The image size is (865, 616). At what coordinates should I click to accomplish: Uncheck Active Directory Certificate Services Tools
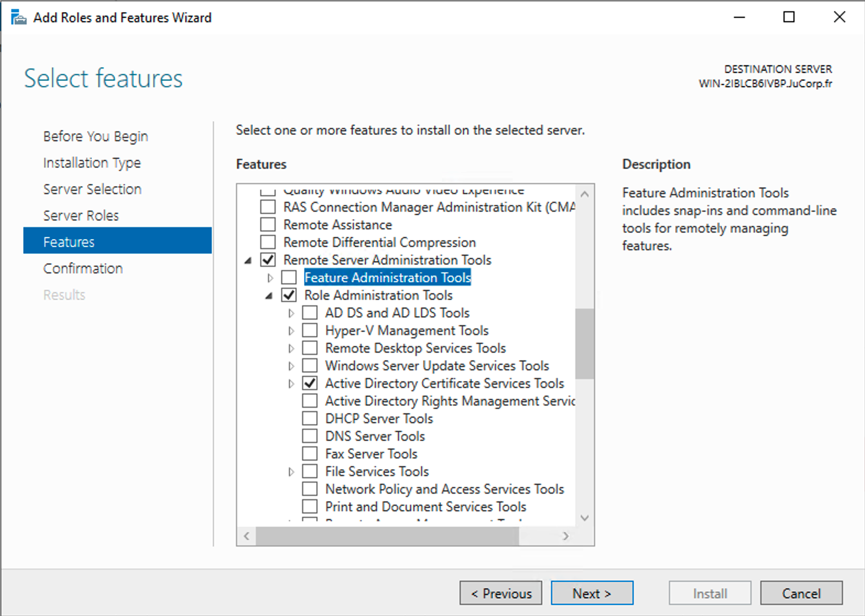click(310, 383)
